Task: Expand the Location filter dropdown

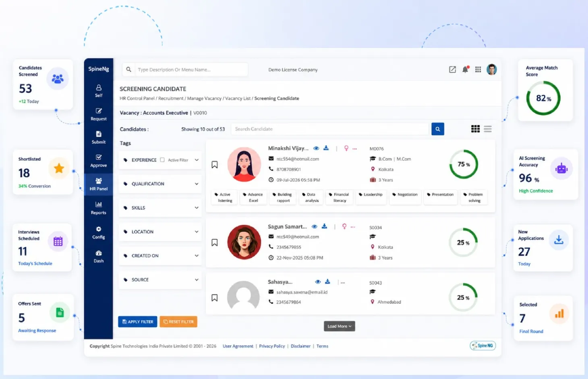Action: 197,232
